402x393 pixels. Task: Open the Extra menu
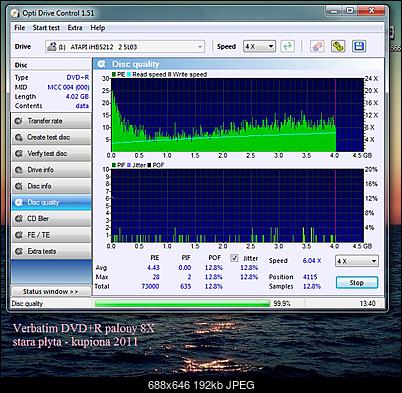(x=75, y=28)
